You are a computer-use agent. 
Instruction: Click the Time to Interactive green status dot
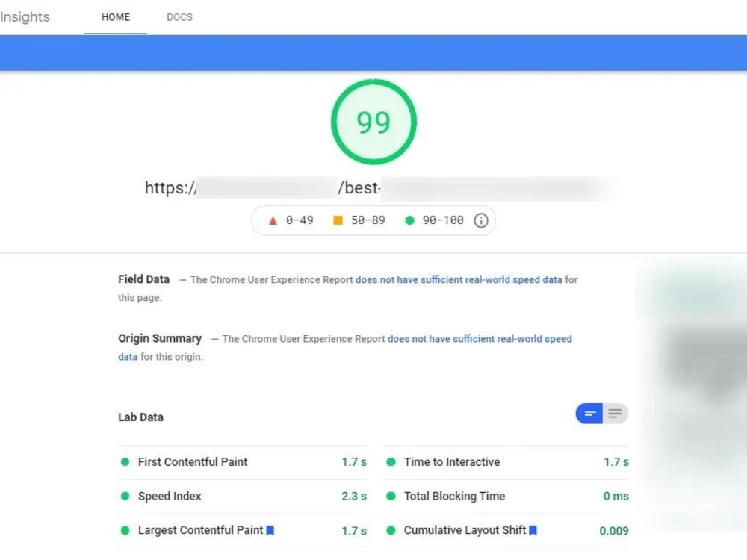pyautogui.click(x=391, y=462)
